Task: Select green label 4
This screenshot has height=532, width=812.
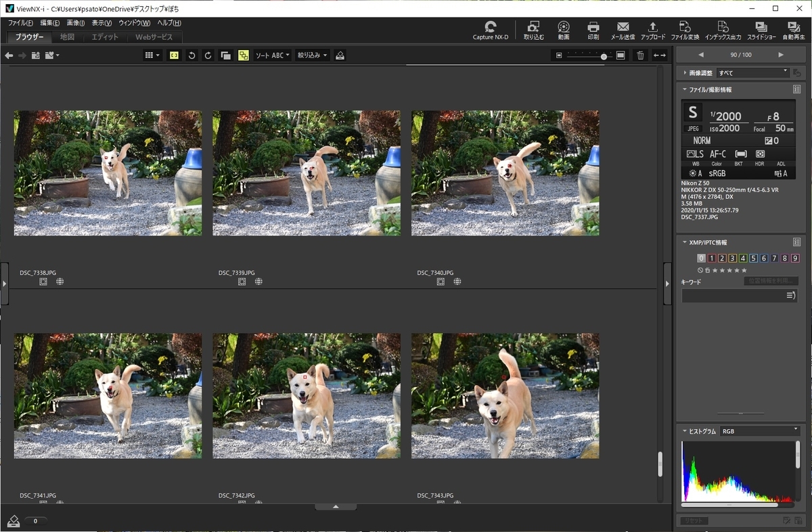Action: 743,259
